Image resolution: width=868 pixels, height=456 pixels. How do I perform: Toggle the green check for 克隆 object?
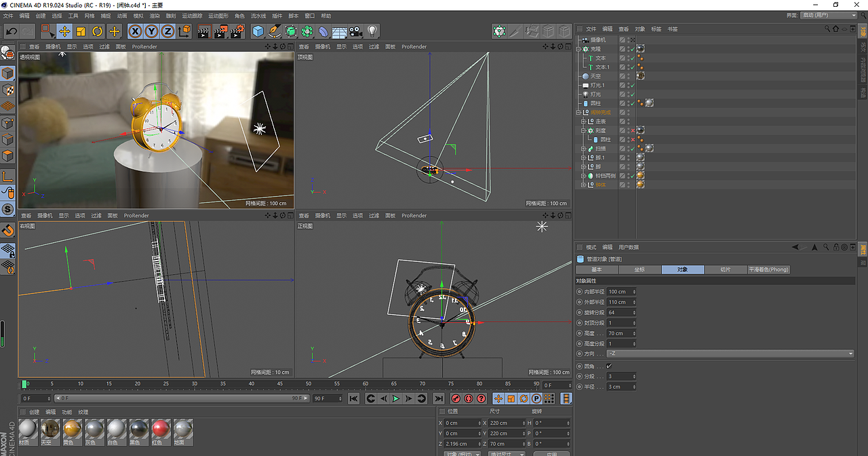[x=633, y=49]
